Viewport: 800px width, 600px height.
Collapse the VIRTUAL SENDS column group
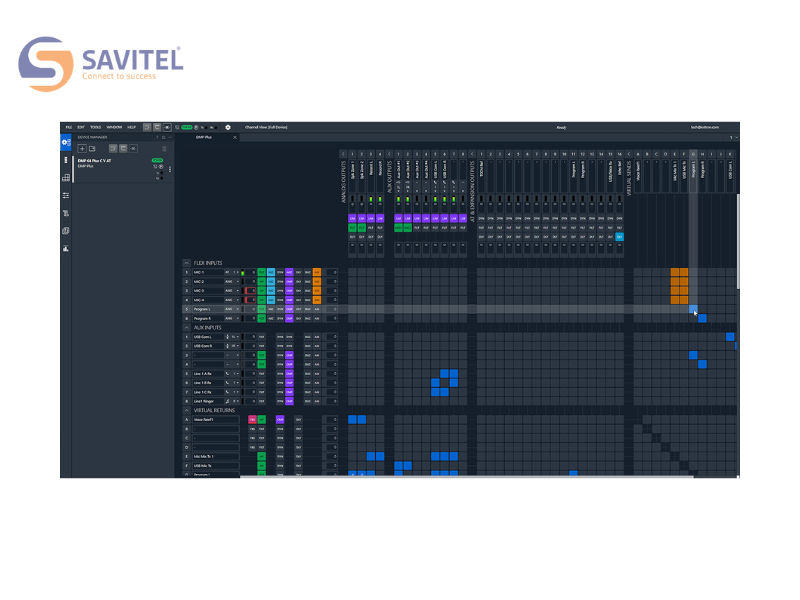click(x=629, y=154)
